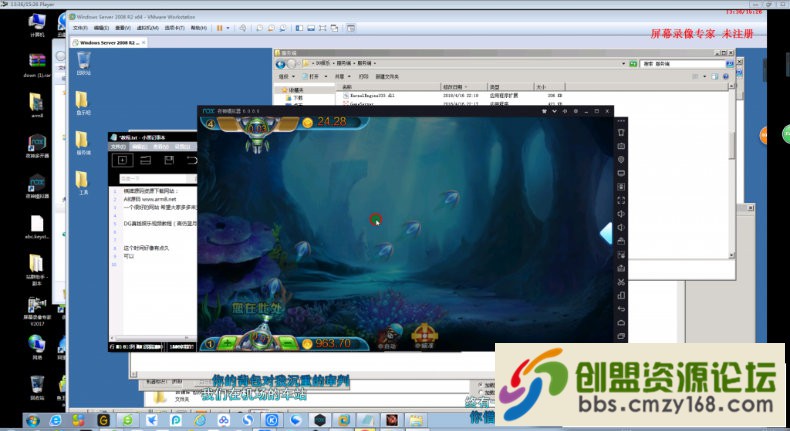Open the VMware 选项卡(T) menu
Screen dimensions: 790x431
[x=174, y=28]
